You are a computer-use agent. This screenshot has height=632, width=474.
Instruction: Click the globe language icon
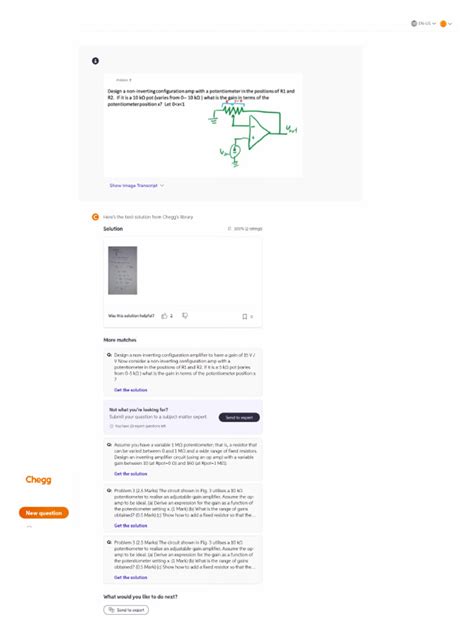[x=414, y=23]
